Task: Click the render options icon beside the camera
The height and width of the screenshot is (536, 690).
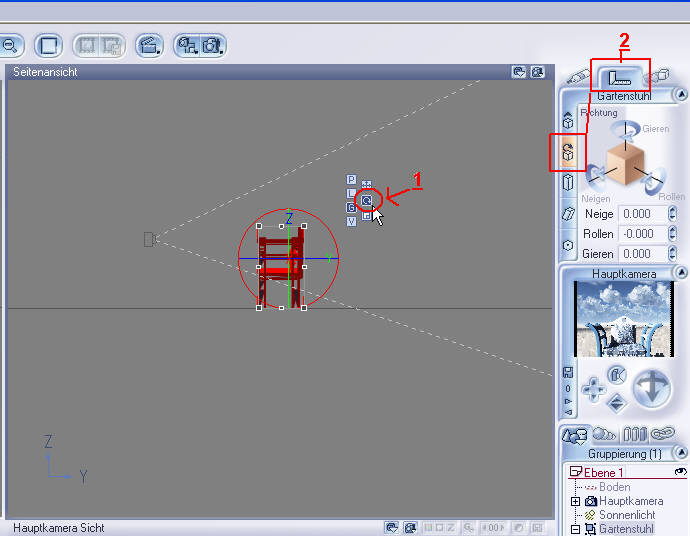Action: [x=189, y=45]
